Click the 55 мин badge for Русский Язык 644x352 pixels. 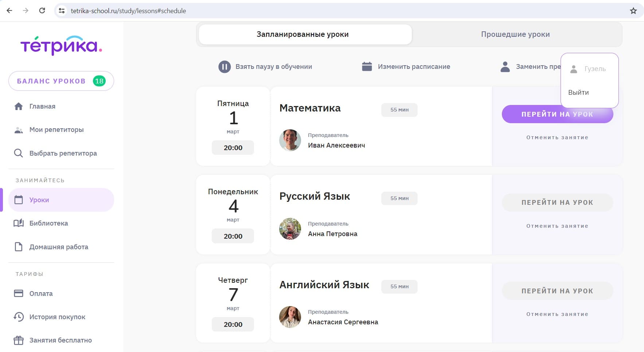point(399,198)
